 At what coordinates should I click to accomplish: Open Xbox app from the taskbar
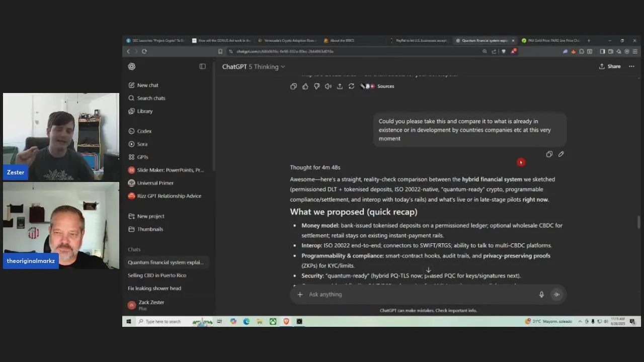[273, 321]
